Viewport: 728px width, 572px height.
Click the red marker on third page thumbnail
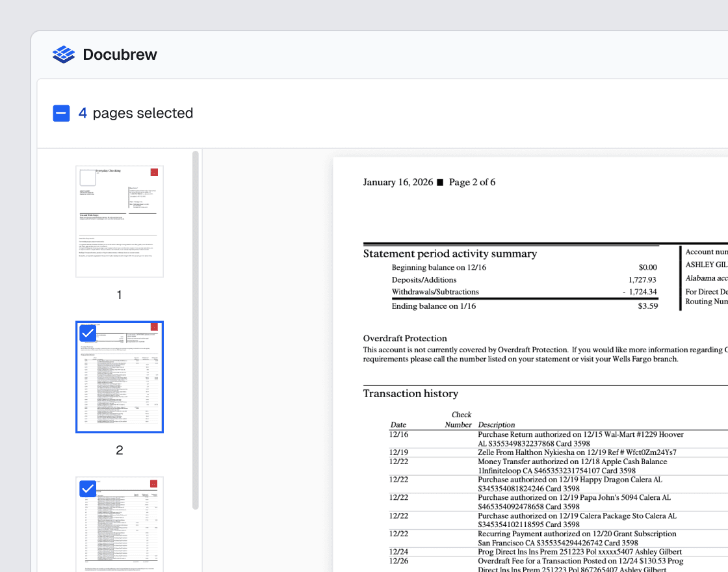(x=153, y=484)
